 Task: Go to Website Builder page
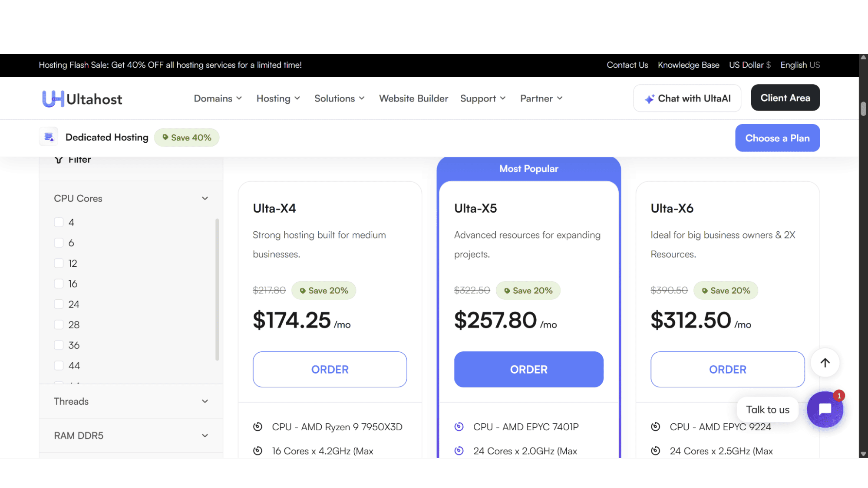pyautogui.click(x=413, y=98)
